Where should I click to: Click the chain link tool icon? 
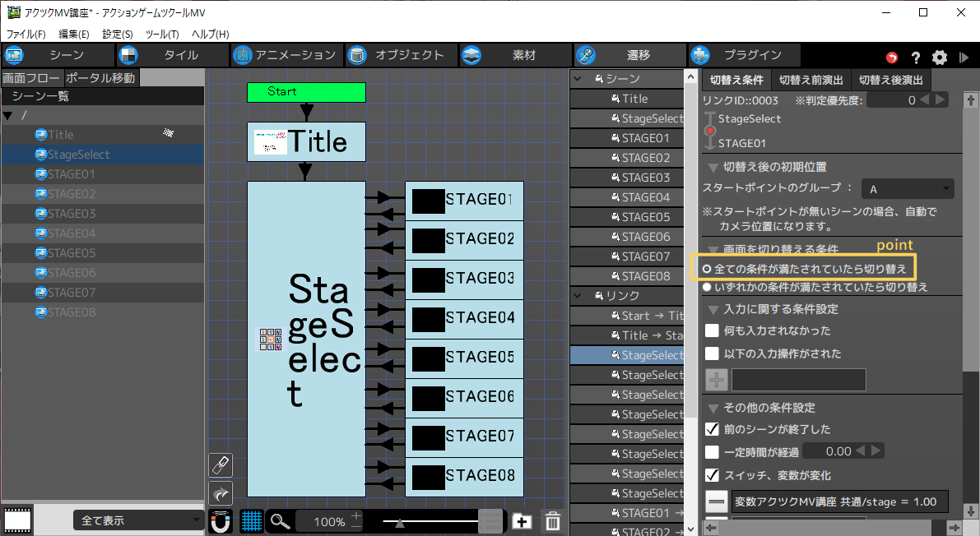pyautogui.click(x=221, y=465)
